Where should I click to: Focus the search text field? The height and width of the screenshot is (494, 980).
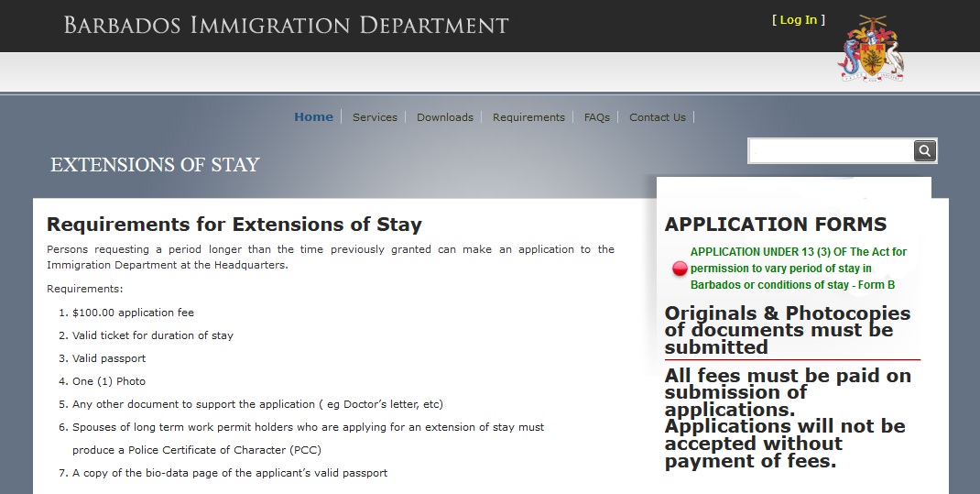(x=831, y=151)
